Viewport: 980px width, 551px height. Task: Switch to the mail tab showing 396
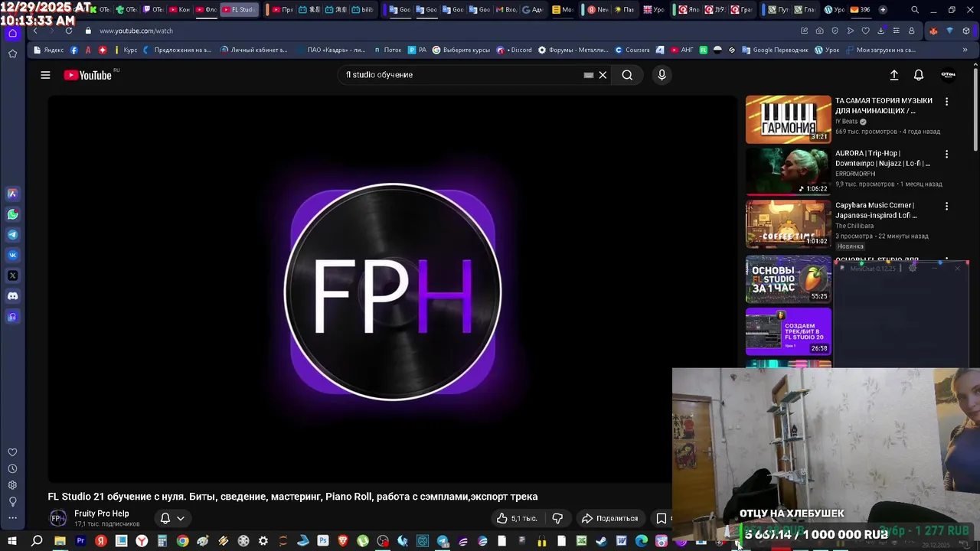click(x=860, y=10)
